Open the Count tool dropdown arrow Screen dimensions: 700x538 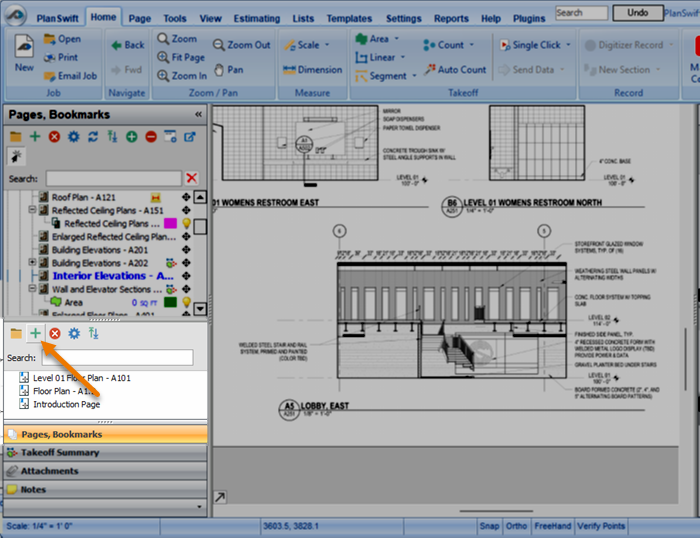[x=471, y=45]
